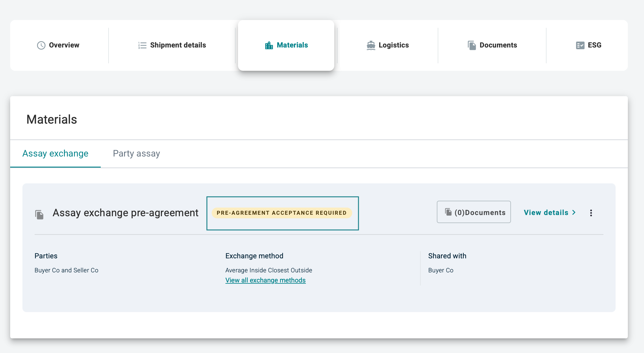644x353 pixels.
Task: Click the (0)Documents button
Action: pos(474,212)
